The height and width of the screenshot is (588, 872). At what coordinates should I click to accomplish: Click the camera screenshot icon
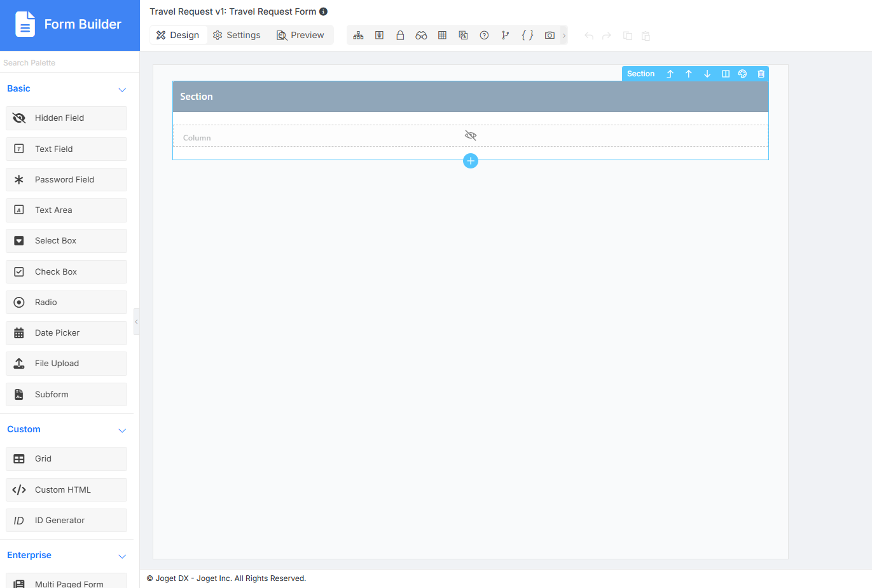click(550, 36)
